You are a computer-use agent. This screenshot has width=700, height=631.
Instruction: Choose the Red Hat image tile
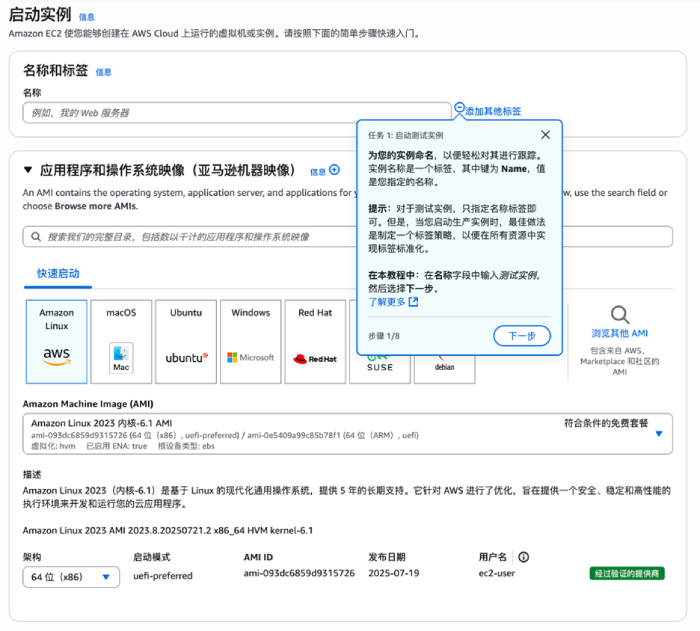tap(315, 341)
